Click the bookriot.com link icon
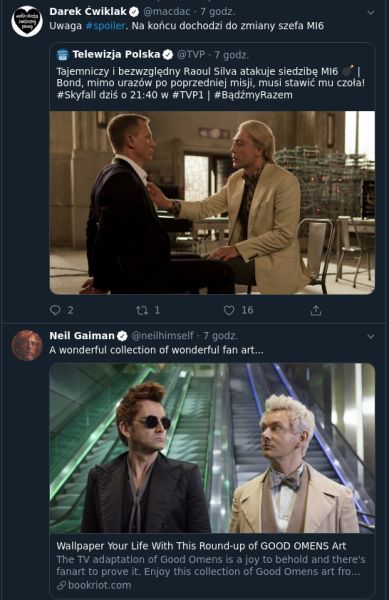 click(61, 585)
